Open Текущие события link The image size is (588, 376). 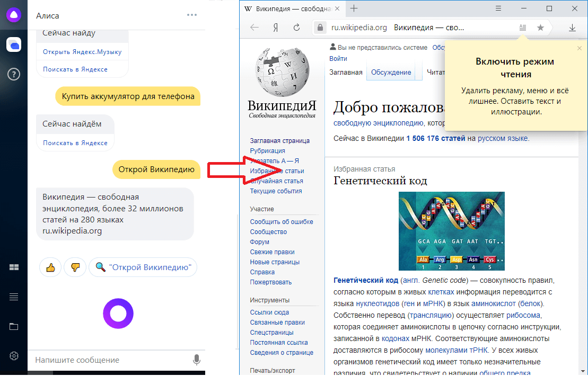276,191
